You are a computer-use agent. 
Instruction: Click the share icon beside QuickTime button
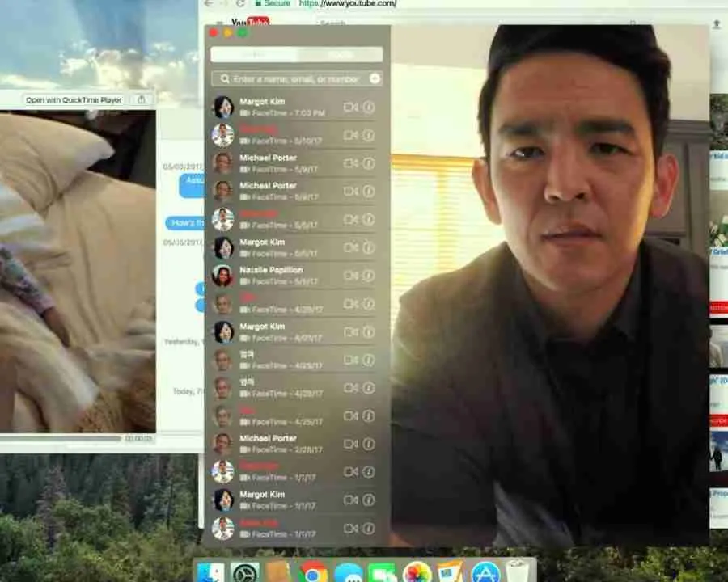coord(141,99)
